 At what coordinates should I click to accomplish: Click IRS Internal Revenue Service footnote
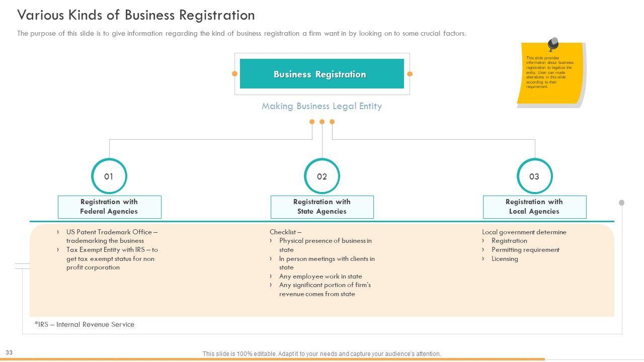(x=85, y=324)
